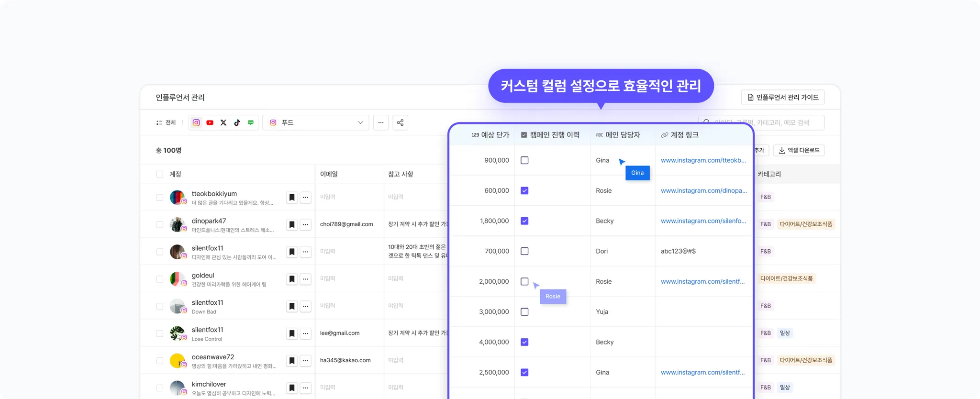Filter by YouTube platform icon
The width and height of the screenshot is (980, 399).
pyautogui.click(x=210, y=122)
